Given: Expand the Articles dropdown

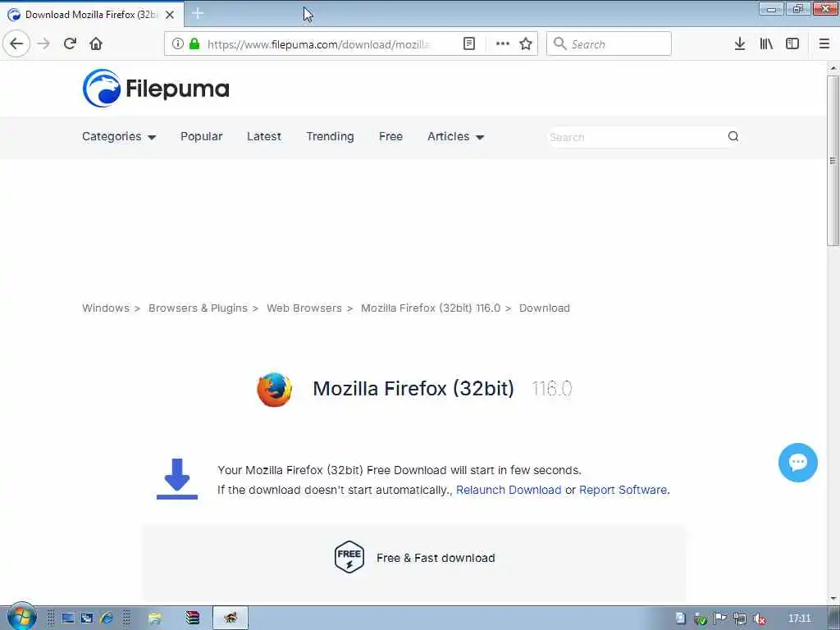Looking at the screenshot, I should [x=456, y=137].
